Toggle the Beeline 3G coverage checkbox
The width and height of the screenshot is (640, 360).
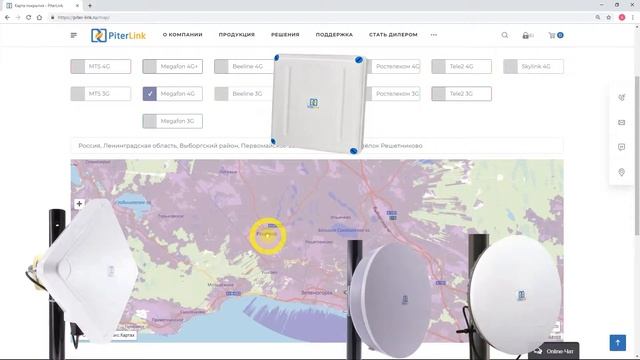[x=221, y=94]
